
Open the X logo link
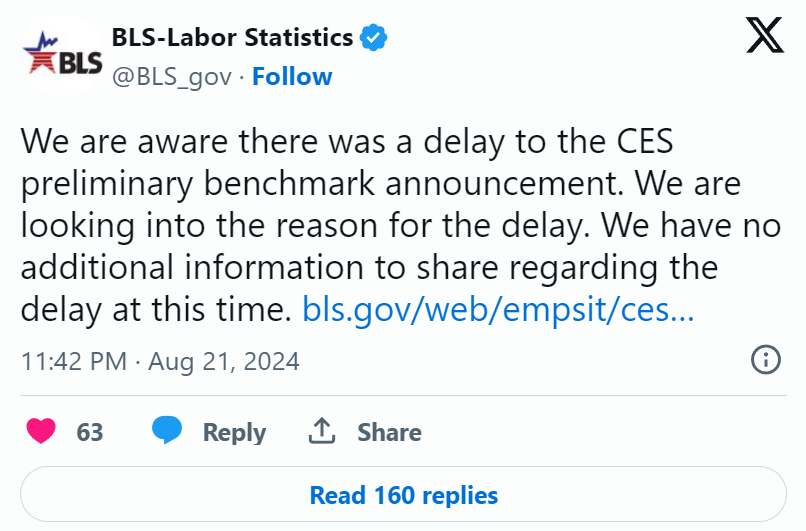pos(765,35)
